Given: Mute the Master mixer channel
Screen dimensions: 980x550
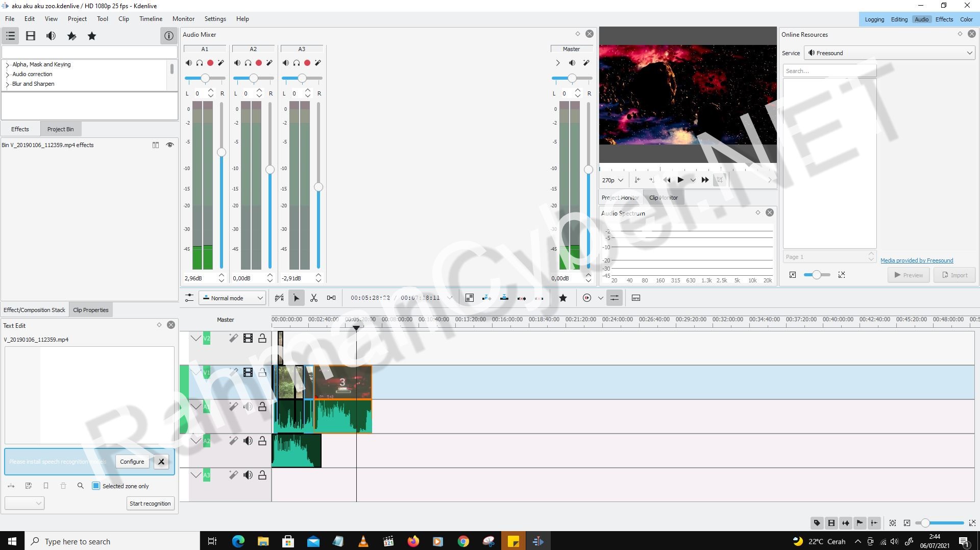Looking at the screenshot, I should (x=572, y=63).
